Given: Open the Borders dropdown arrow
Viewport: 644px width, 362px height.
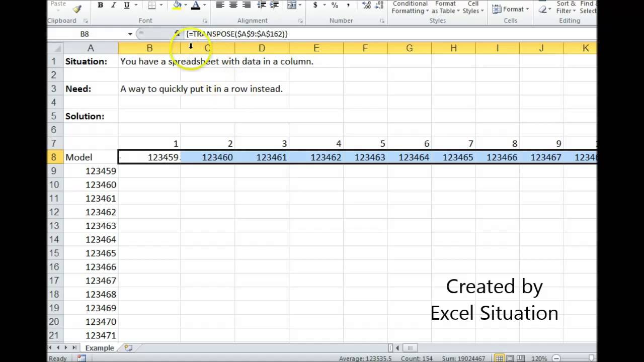Looking at the screenshot, I should tap(162, 5).
